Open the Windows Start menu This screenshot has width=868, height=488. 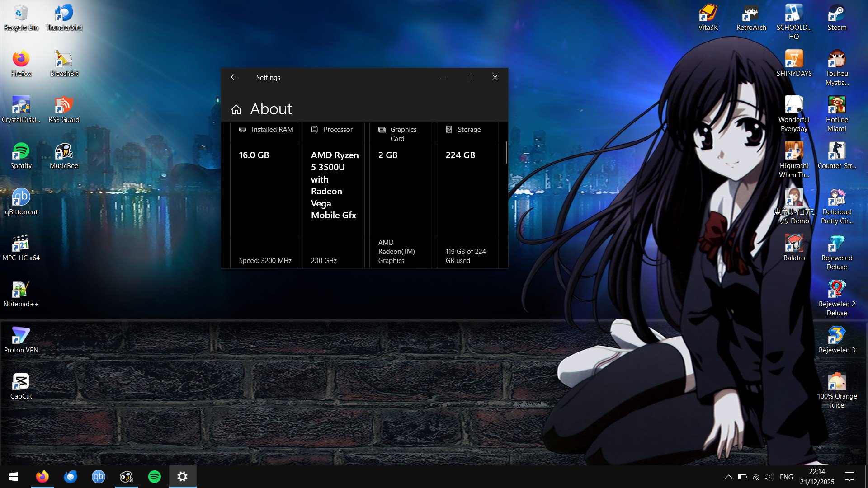tap(14, 477)
